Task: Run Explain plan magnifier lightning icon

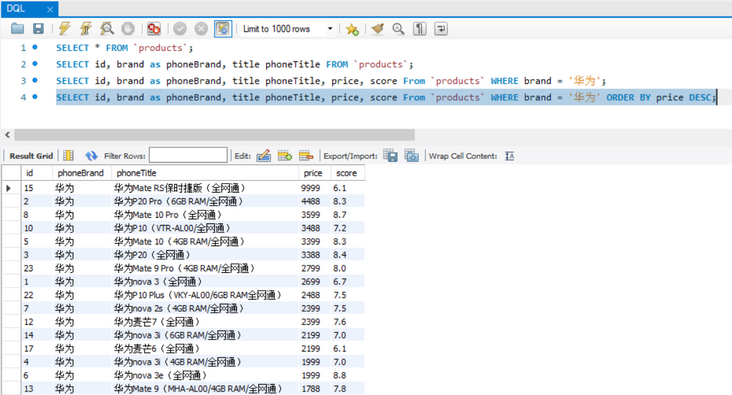Action: pyautogui.click(x=107, y=28)
